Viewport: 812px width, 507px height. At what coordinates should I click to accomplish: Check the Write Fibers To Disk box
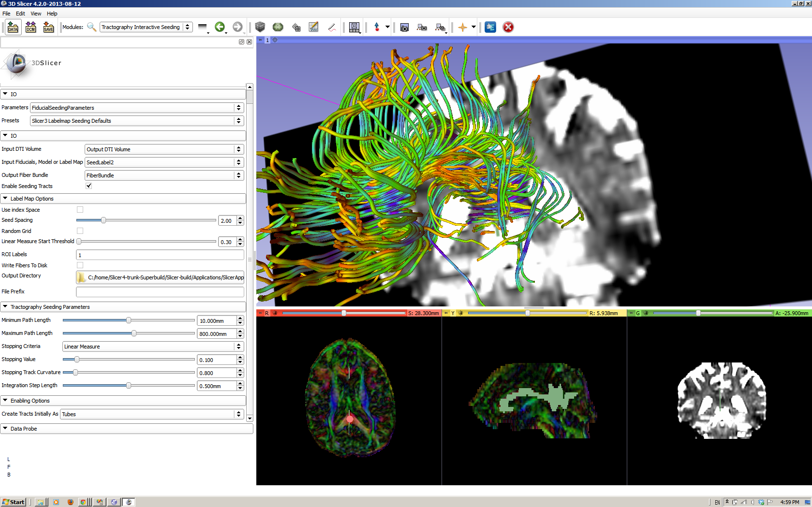point(80,265)
